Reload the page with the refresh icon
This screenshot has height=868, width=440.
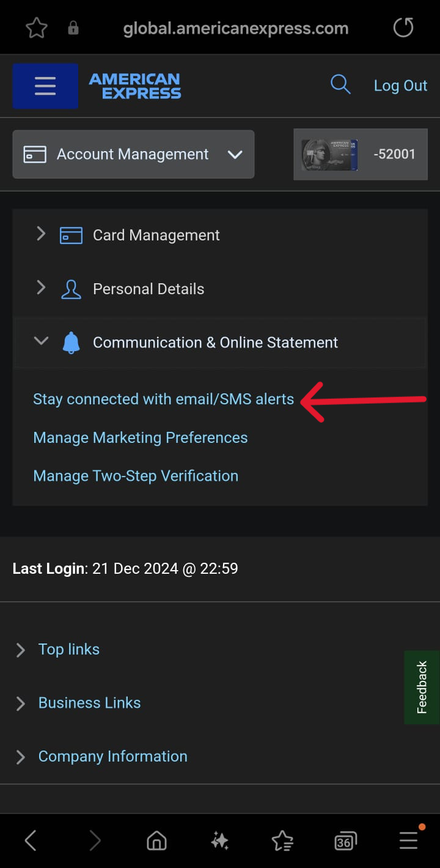(403, 27)
